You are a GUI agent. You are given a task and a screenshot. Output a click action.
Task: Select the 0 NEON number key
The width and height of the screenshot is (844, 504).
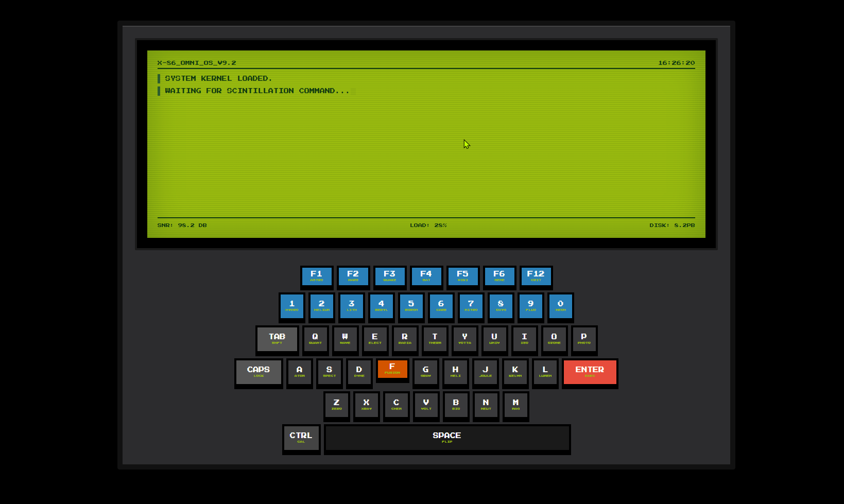click(560, 306)
